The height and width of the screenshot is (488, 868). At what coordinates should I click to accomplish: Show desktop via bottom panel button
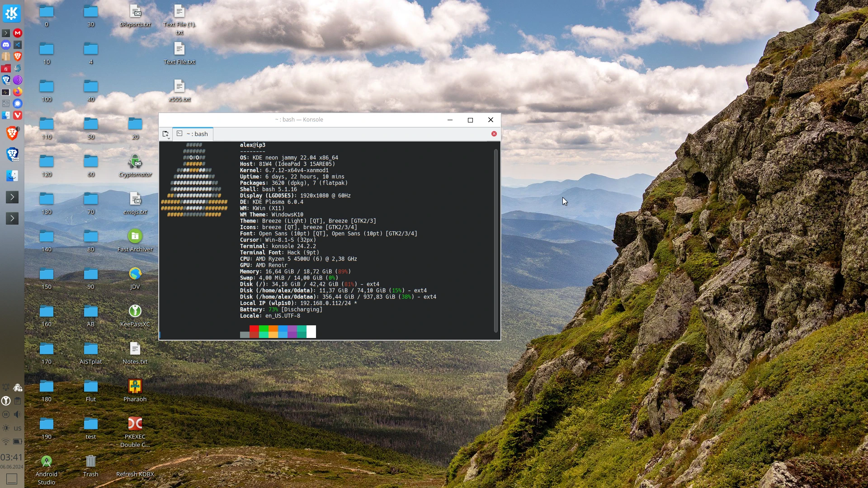tap(12, 479)
